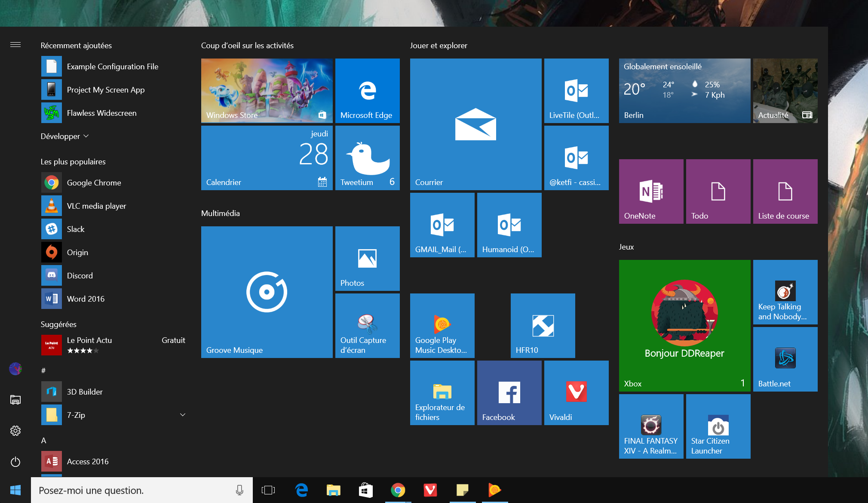Toggle the hamburger menu at top left

point(15,45)
